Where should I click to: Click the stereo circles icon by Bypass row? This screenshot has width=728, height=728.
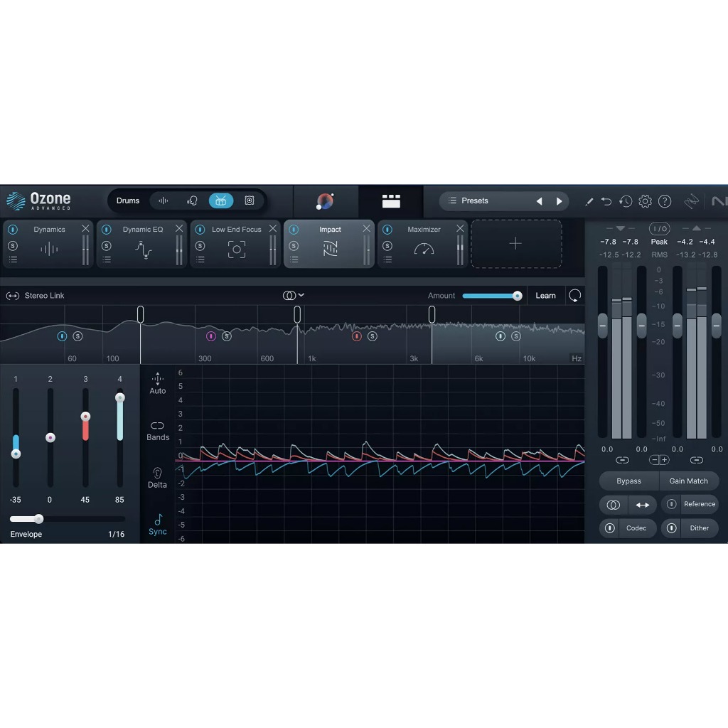click(x=614, y=505)
